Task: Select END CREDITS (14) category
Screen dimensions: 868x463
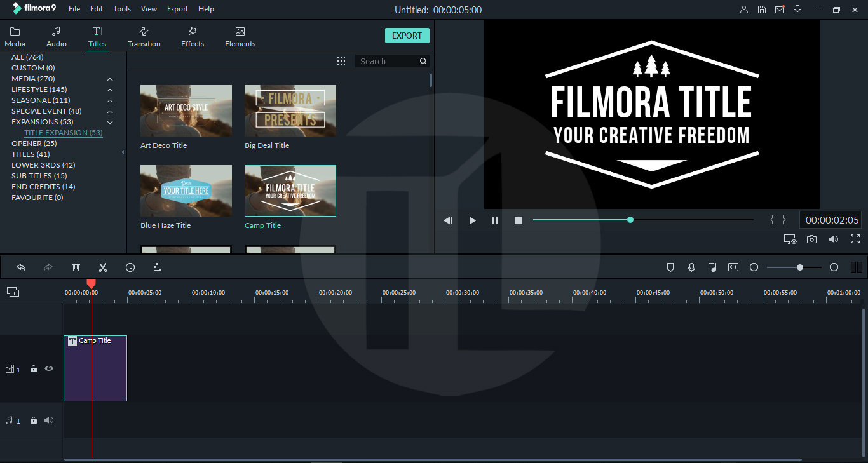Action: click(43, 187)
